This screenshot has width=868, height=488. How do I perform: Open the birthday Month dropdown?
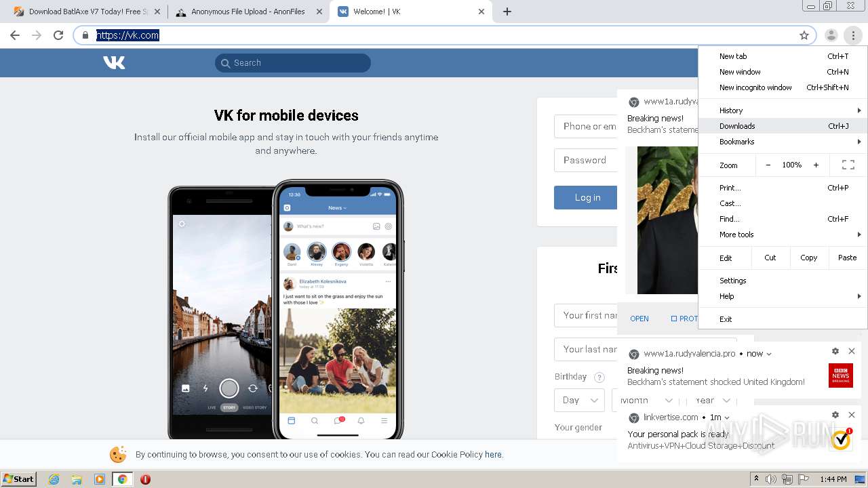[x=644, y=401]
